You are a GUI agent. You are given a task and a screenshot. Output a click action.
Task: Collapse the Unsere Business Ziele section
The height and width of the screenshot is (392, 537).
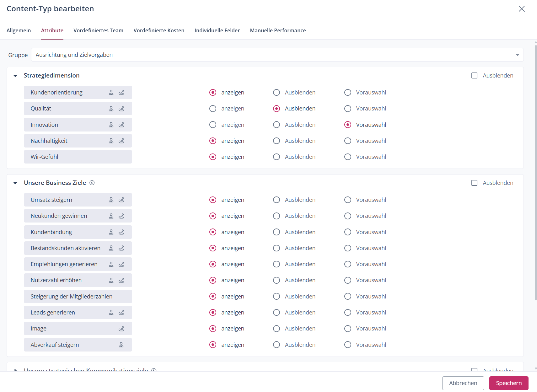pyautogui.click(x=15, y=183)
